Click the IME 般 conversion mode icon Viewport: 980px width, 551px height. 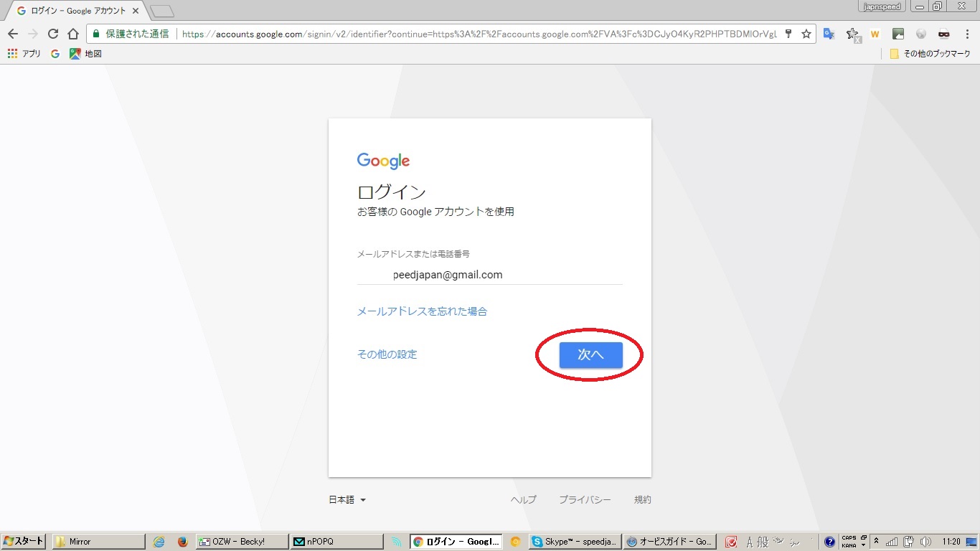click(763, 542)
